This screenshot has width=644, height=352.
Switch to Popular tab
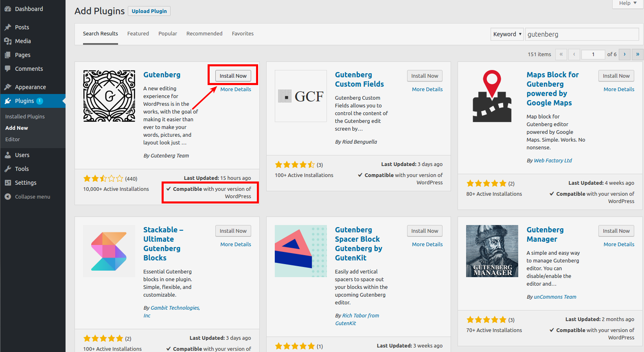[x=168, y=34]
